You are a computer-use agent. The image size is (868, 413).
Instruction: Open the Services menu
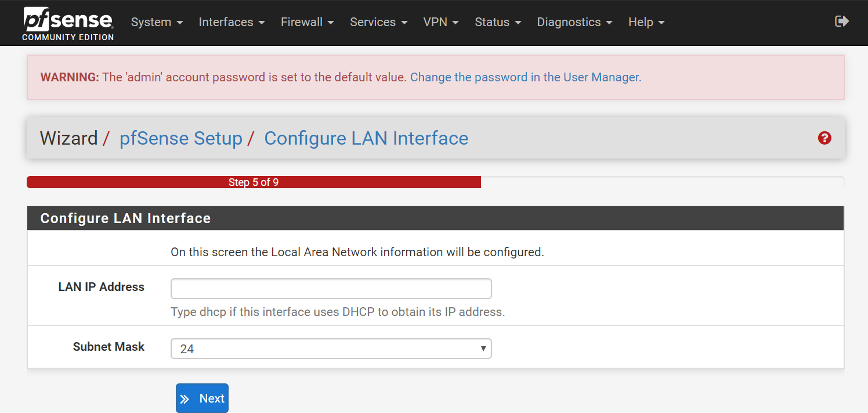378,22
